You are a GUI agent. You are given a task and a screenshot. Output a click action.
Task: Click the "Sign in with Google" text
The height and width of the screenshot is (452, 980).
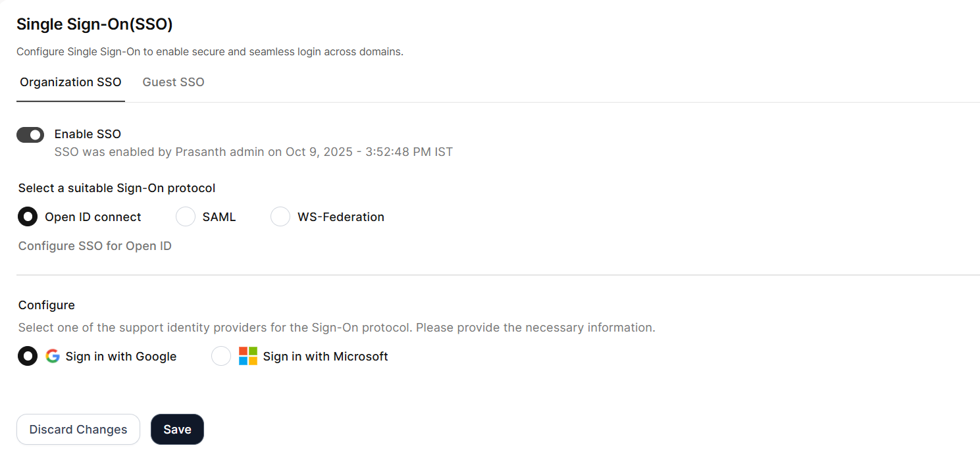121,357
